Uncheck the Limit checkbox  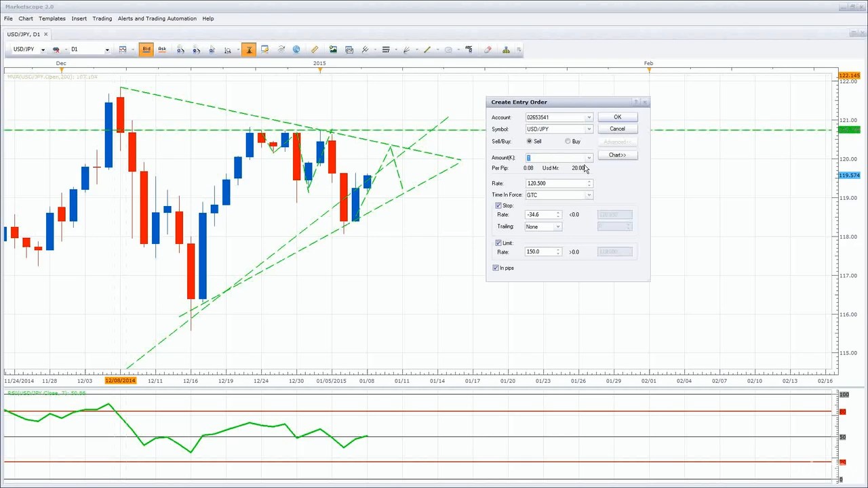pyautogui.click(x=498, y=243)
